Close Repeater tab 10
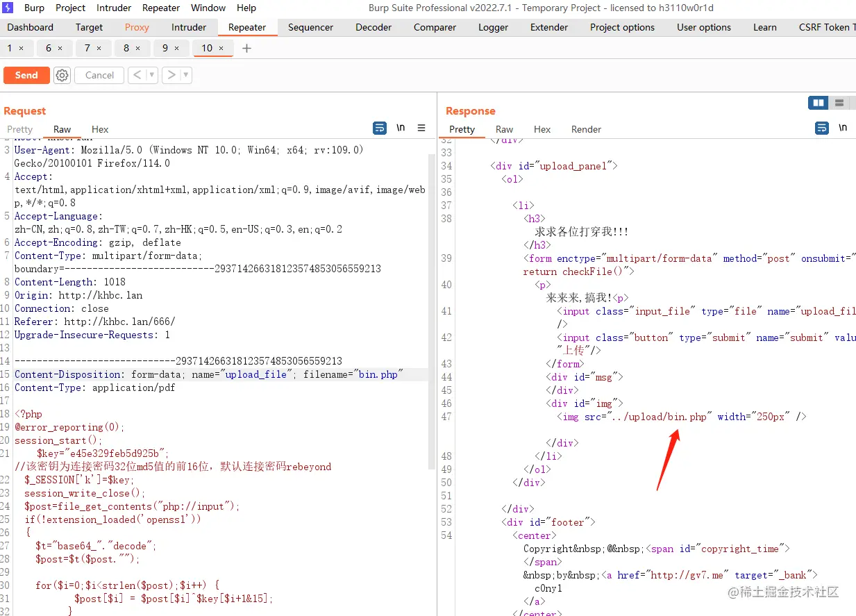The image size is (856, 616). [x=221, y=48]
